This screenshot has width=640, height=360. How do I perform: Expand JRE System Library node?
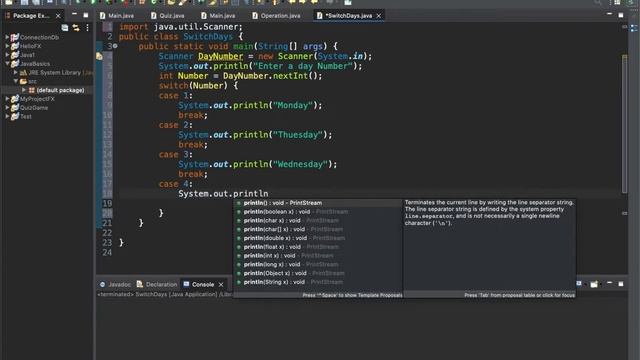coord(16,72)
